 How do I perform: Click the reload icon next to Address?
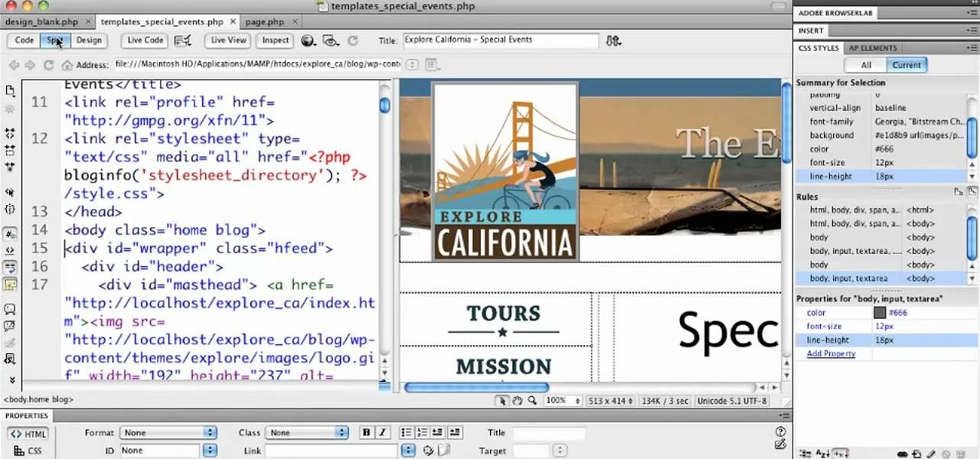click(49, 65)
